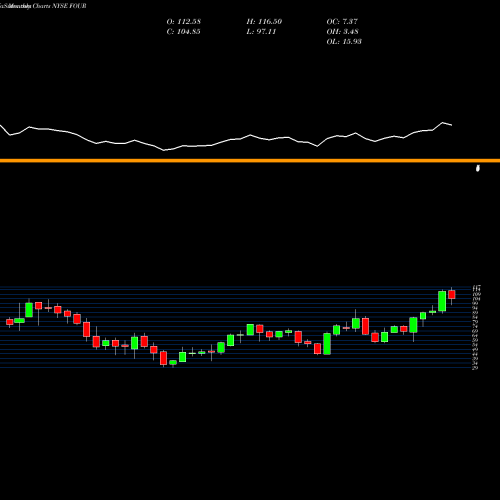Select the lowest red candlestick at the chart bottom

pos(163,358)
